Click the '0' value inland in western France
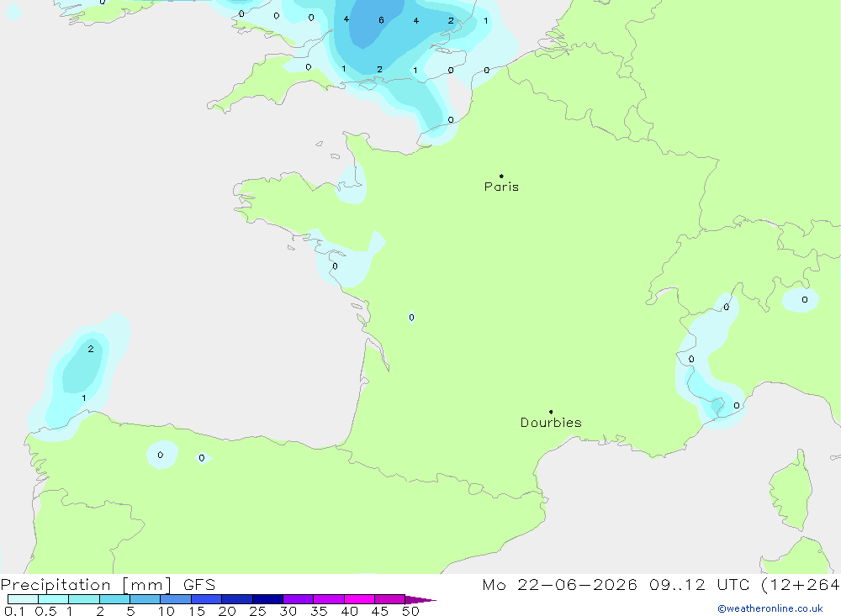841x616 pixels. tap(411, 318)
